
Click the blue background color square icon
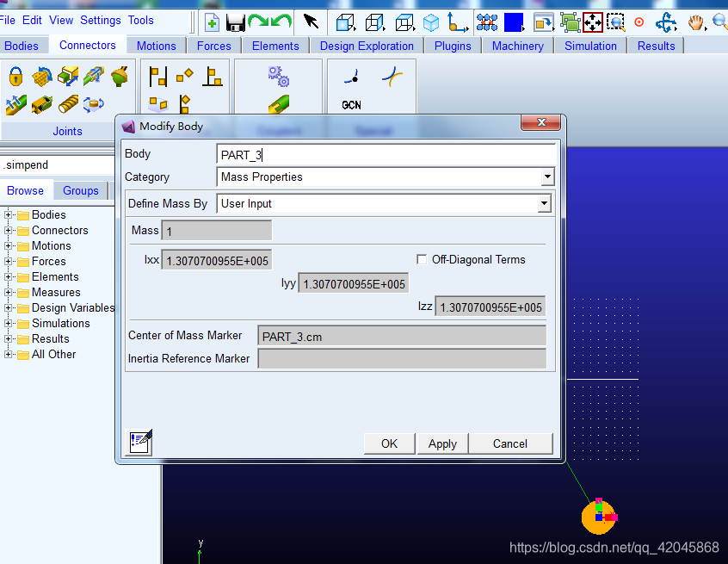514,22
